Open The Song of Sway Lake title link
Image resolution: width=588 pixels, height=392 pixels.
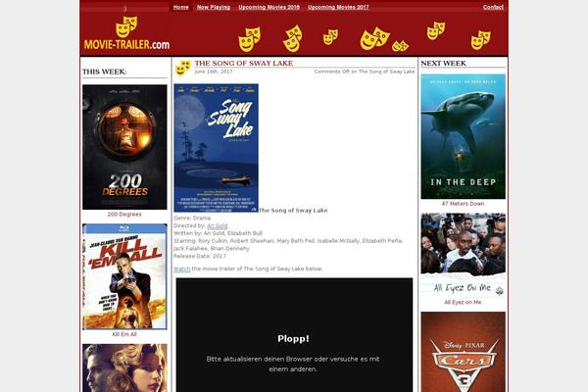(244, 63)
